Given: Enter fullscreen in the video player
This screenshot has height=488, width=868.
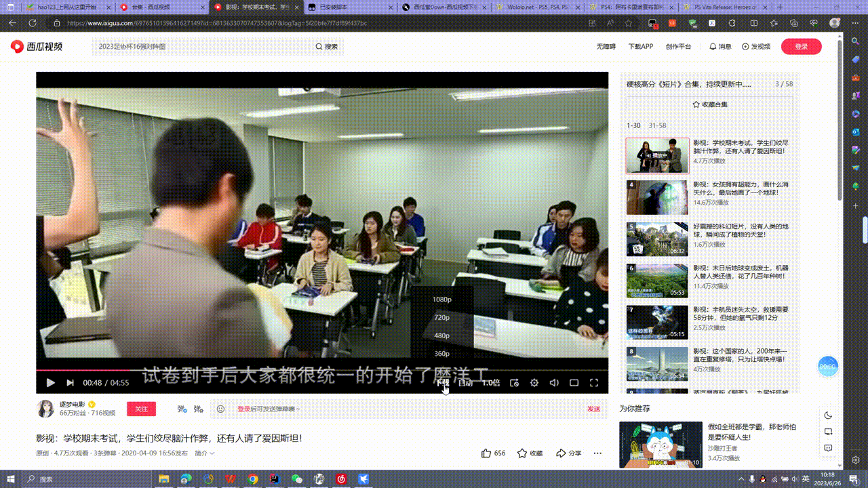Looking at the screenshot, I should click(594, 383).
